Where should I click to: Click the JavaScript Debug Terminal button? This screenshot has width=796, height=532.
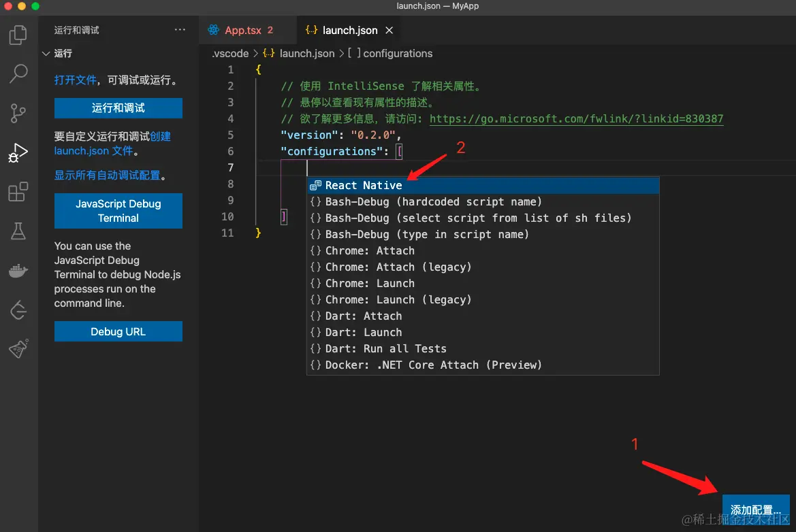[118, 211]
